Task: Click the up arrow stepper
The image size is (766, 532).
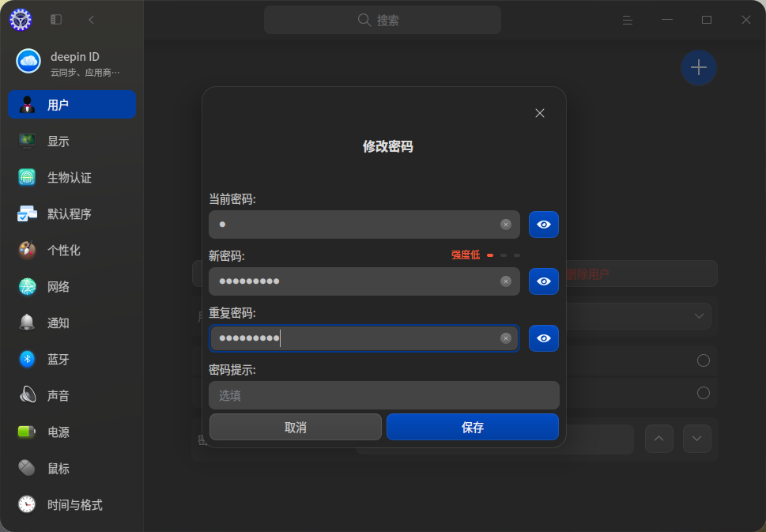Action: point(659,439)
